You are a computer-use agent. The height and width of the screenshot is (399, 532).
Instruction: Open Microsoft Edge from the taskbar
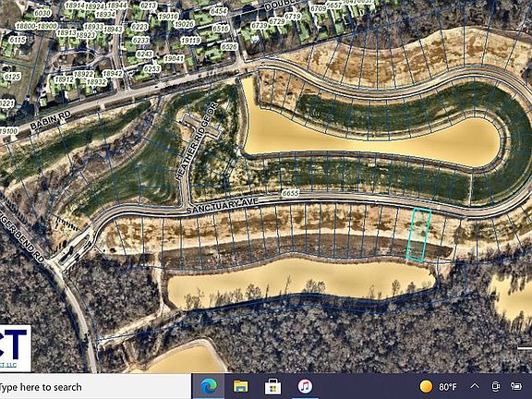[x=209, y=386]
